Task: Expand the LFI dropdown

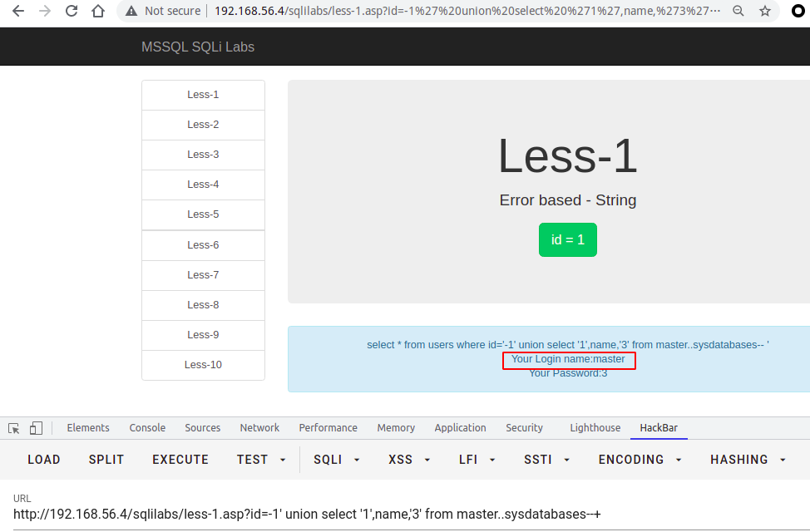Action: pos(477,460)
